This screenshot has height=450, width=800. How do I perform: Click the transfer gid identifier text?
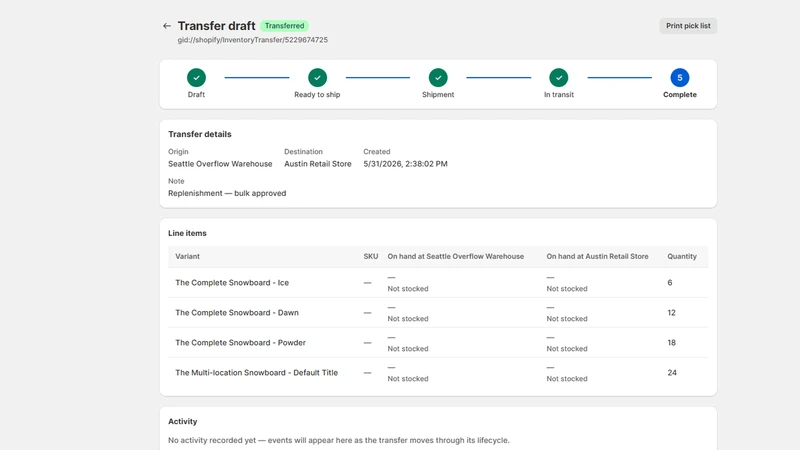pos(253,40)
